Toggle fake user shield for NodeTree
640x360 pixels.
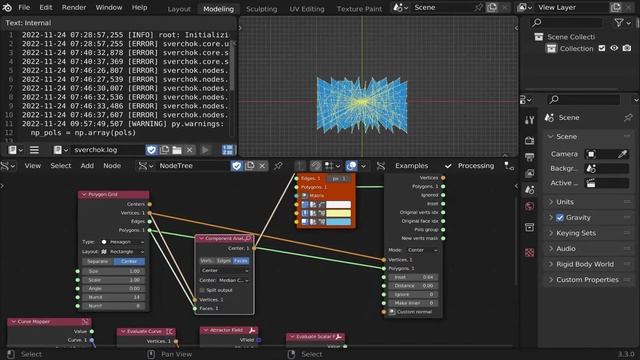237,166
